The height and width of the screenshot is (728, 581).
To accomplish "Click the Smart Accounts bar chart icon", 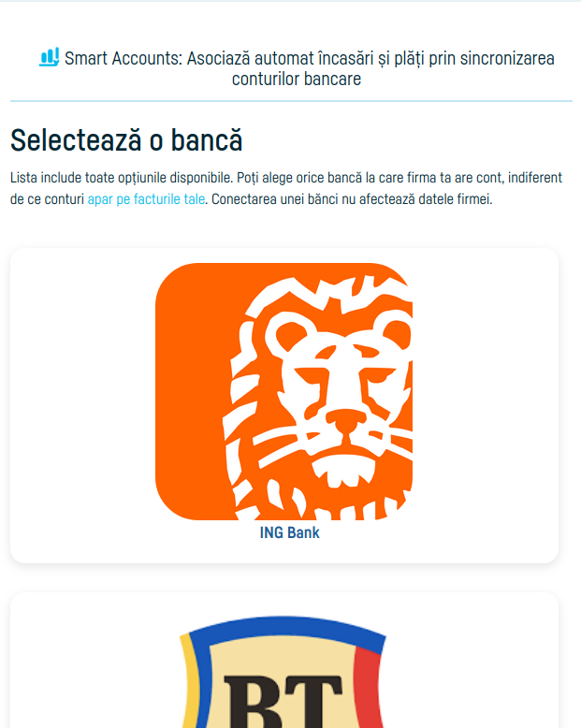I will (x=50, y=57).
